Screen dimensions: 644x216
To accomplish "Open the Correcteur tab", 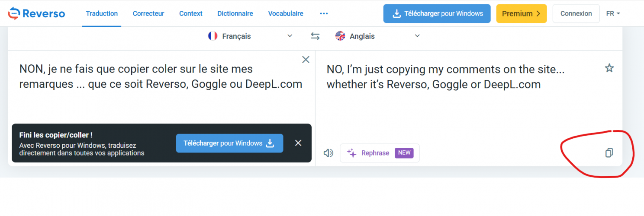I will click(x=148, y=13).
